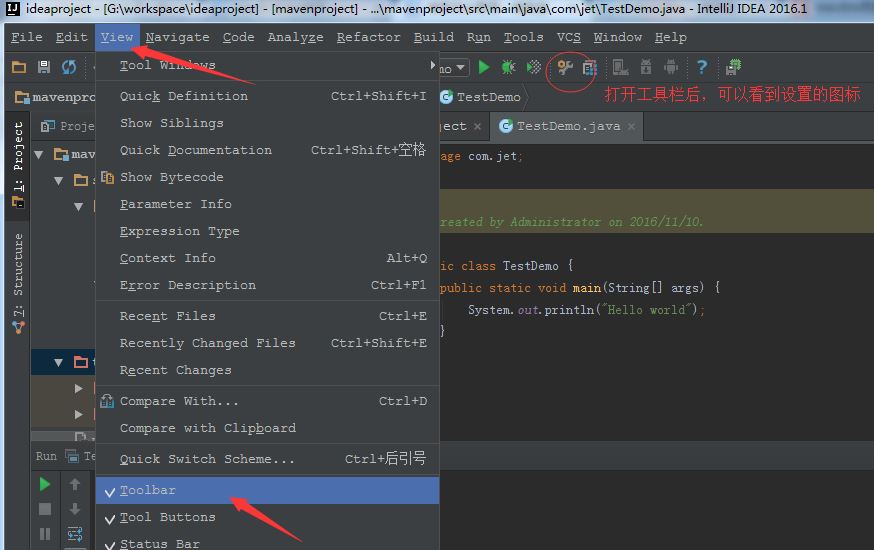Open the Refactor menu
The width and height of the screenshot is (874, 550).
[x=368, y=37]
